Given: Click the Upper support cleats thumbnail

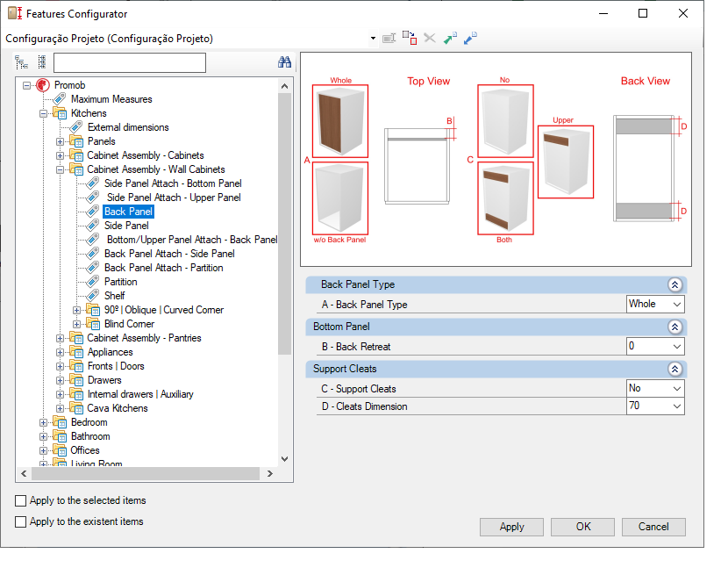Looking at the screenshot, I should (566, 162).
